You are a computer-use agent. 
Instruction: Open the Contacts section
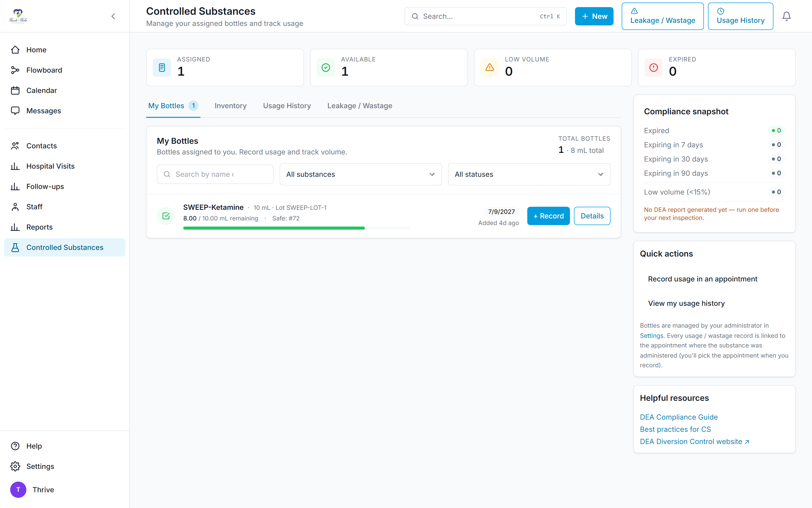tap(64, 146)
